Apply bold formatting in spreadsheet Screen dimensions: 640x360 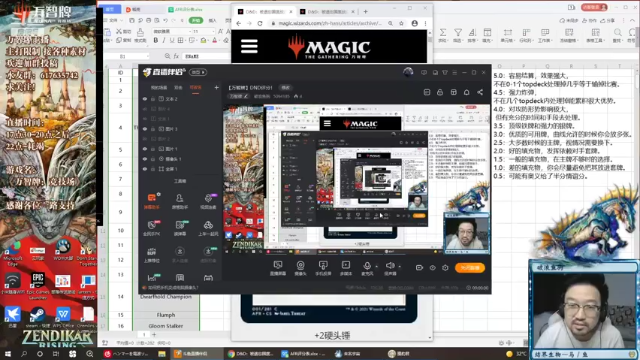coord(156,40)
